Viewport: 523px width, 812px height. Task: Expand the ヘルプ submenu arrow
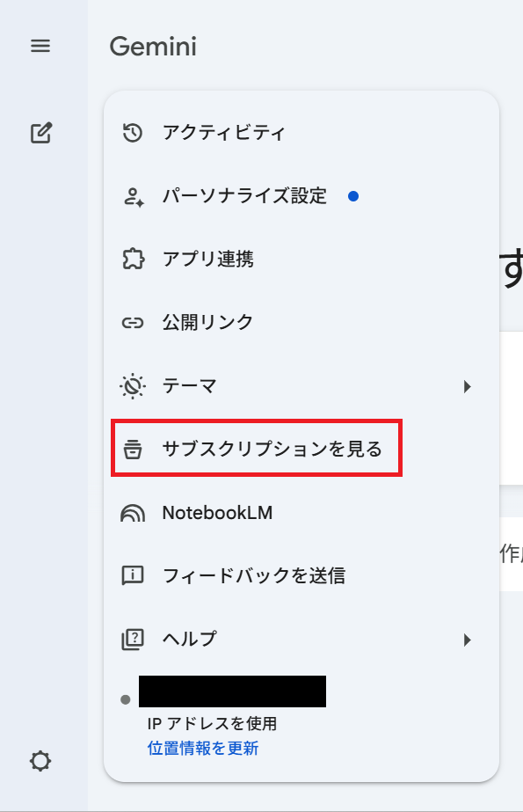(x=467, y=639)
